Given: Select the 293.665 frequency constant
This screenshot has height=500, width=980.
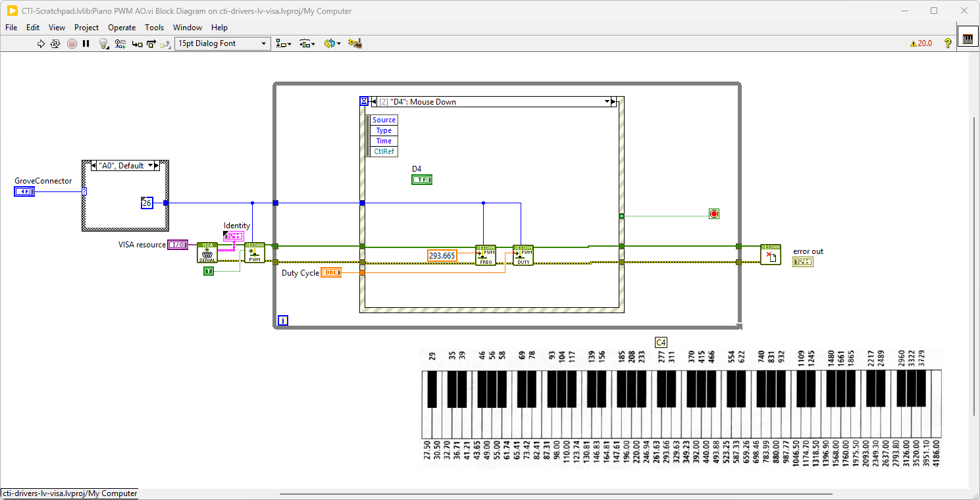Looking at the screenshot, I should click(x=442, y=256).
